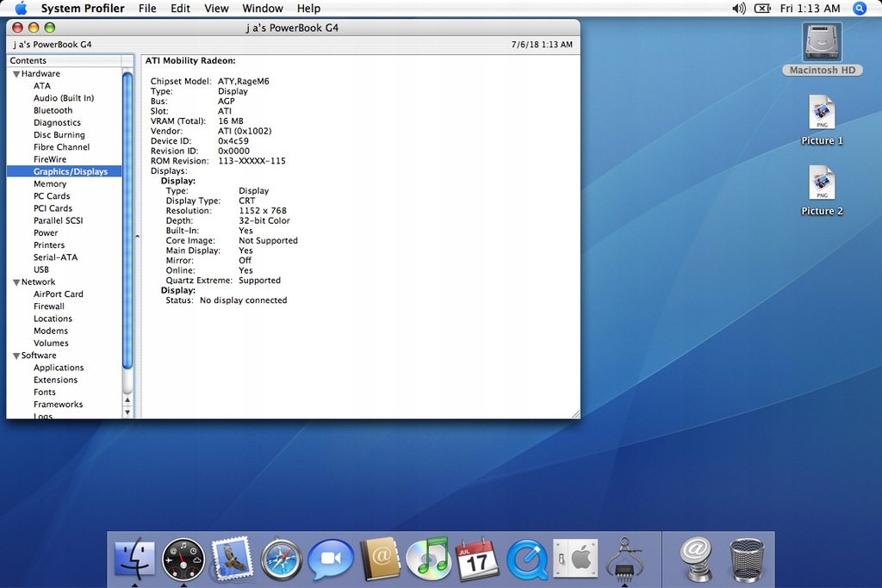Open Spotlight search

pos(859,9)
